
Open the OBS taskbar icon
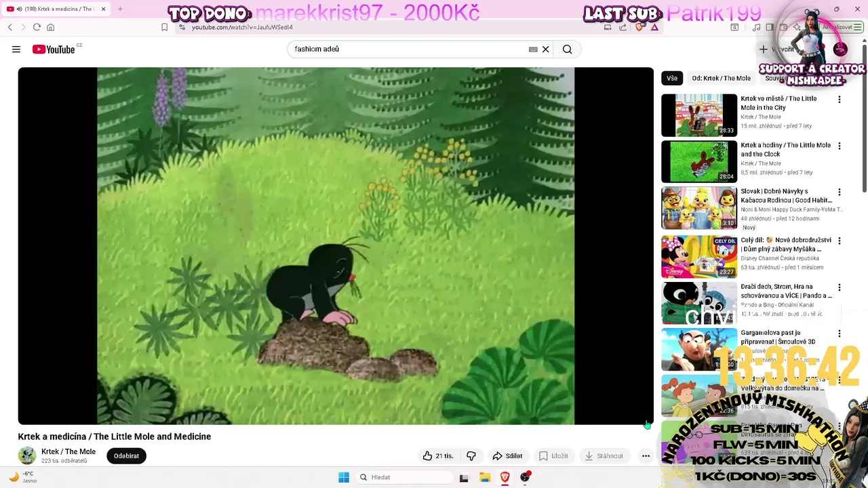coord(525,477)
